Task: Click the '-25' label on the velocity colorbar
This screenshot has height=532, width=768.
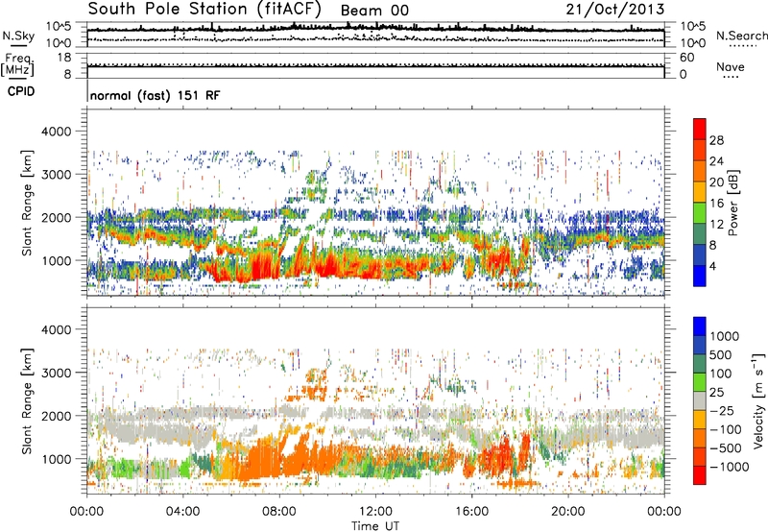Action: coord(722,410)
